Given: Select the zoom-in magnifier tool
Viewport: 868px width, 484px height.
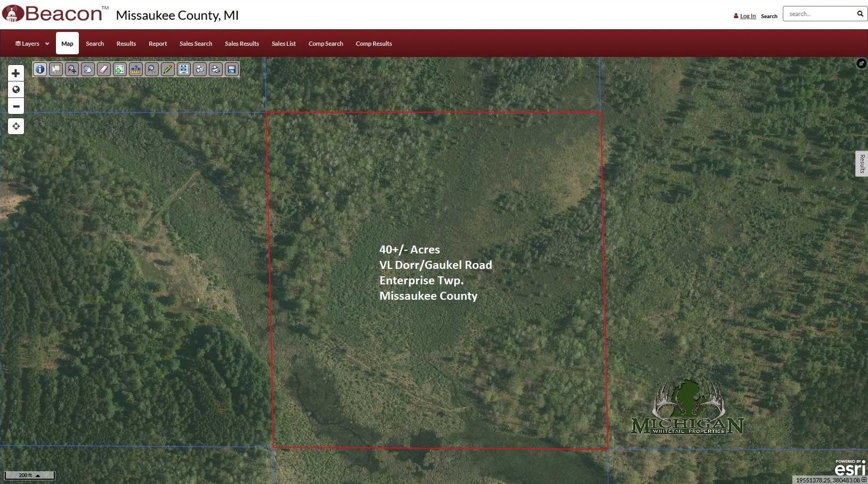Looking at the screenshot, I should [x=71, y=69].
